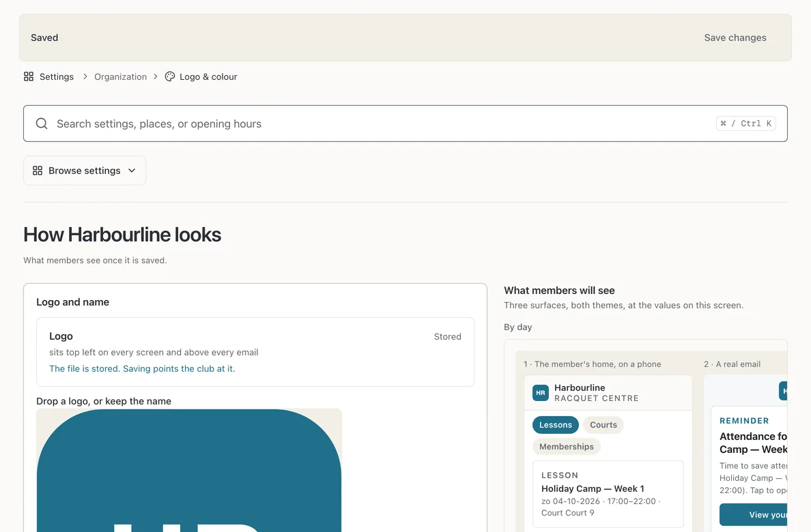The height and width of the screenshot is (532, 811).
Task: Click the 'Stored' logo status label
Action: click(447, 336)
